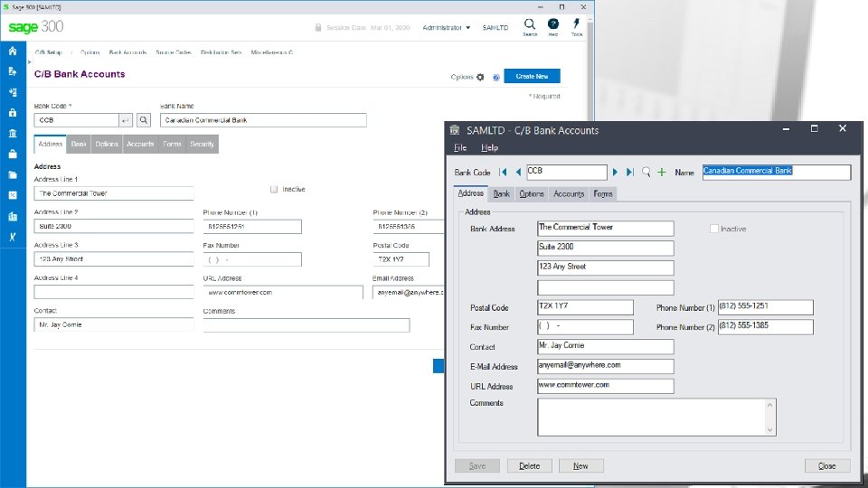This screenshot has width=868, height=488.
Task: Open the Distribution Sets breadcrumb link
Action: pyautogui.click(x=221, y=52)
